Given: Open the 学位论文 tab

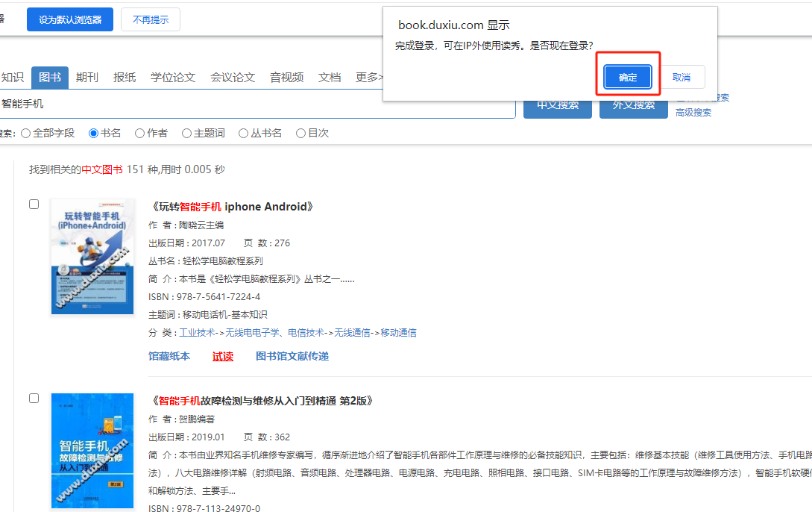Looking at the screenshot, I should click(173, 77).
